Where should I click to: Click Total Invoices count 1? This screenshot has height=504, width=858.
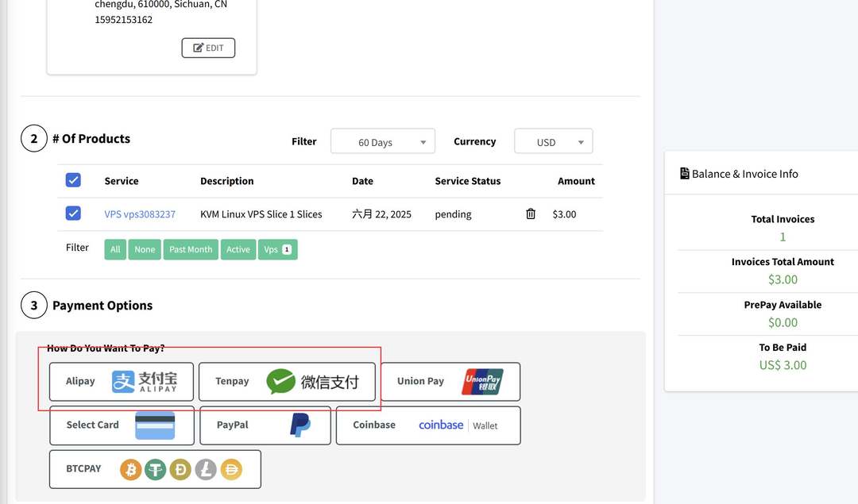click(x=783, y=237)
